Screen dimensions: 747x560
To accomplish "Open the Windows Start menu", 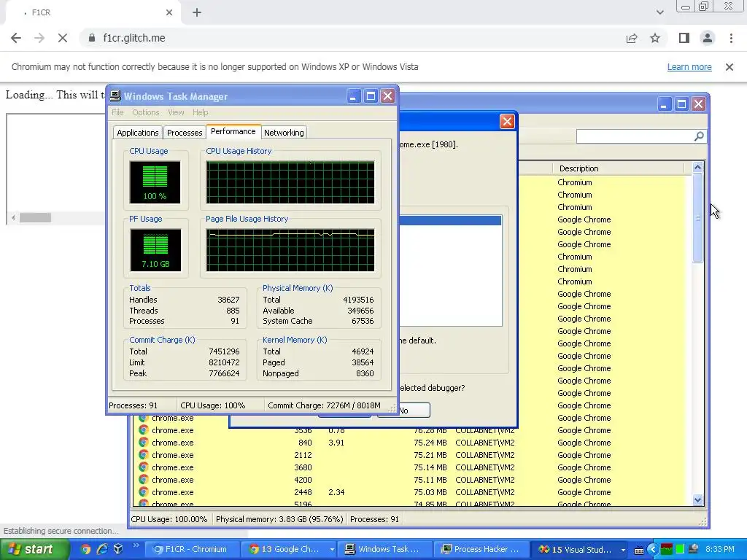I will click(x=35, y=550).
